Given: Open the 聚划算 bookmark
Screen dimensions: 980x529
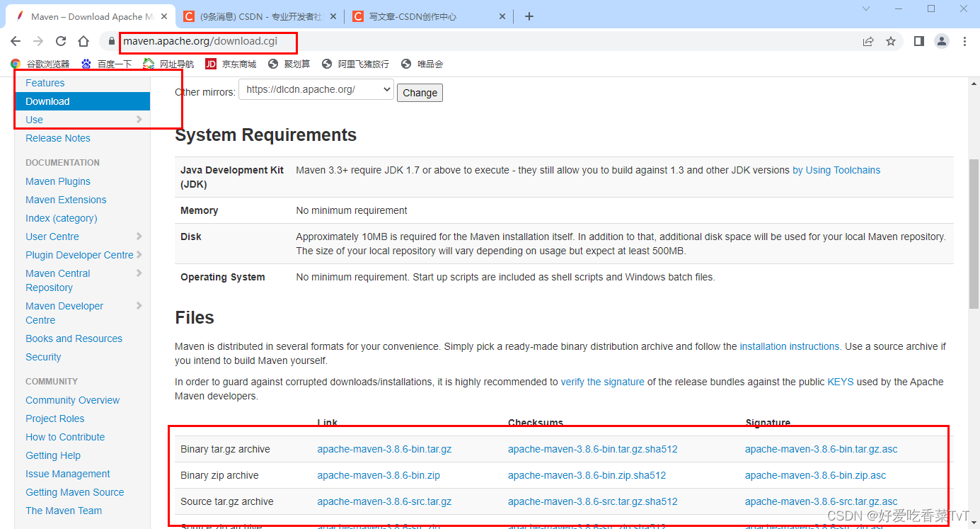Looking at the screenshot, I should click(x=289, y=64).
